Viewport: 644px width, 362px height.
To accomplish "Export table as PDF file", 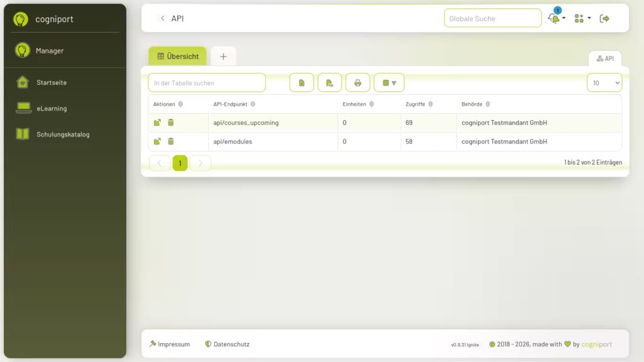I will click(330, 83).
